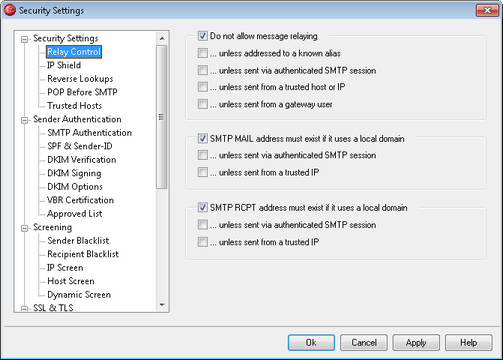Open Help for security settings
The height and width of the screenshot is (360, 503).
[468, 343]
